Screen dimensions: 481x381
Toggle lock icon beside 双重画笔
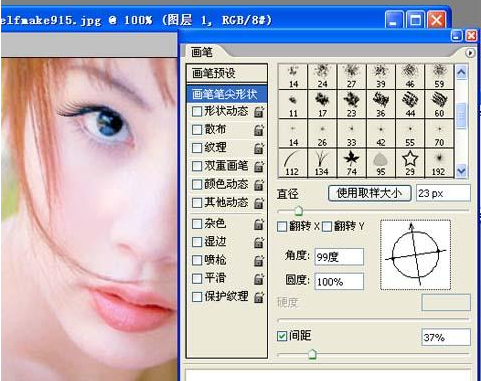pyautogui.click(x=259, y=166)
